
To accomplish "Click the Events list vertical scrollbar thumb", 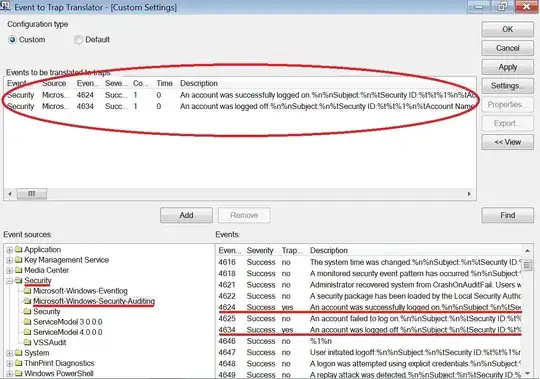I will (x=527, y=265).
